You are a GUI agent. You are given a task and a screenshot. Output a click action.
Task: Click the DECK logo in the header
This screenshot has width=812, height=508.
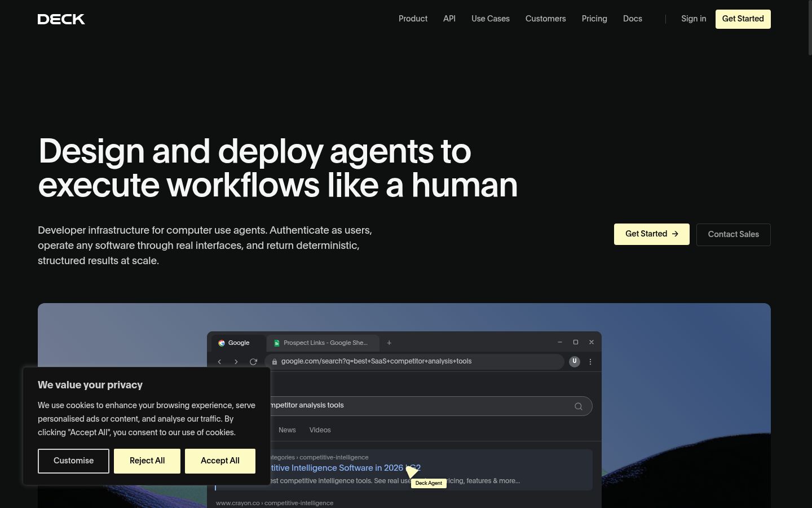pos(61,19)
